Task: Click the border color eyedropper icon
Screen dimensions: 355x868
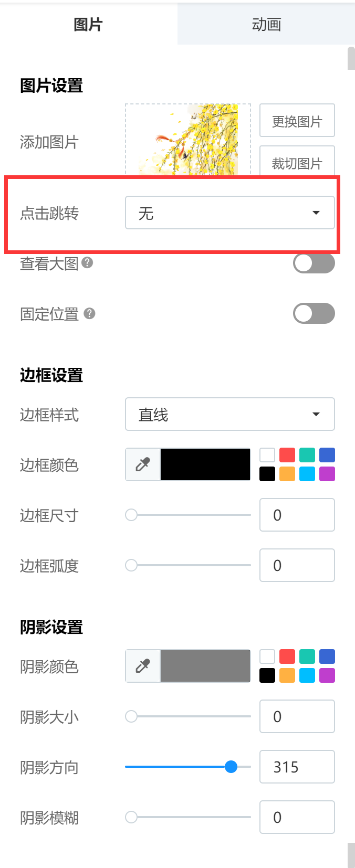Action: point(143,464)
